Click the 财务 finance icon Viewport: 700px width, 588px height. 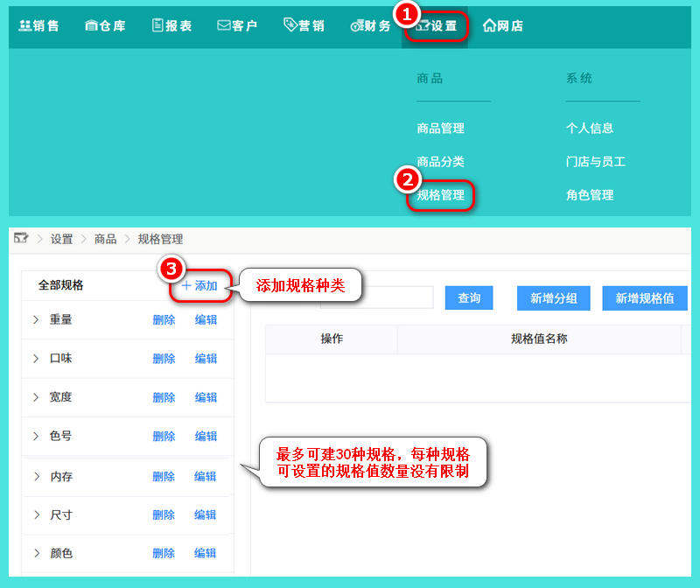356,27
